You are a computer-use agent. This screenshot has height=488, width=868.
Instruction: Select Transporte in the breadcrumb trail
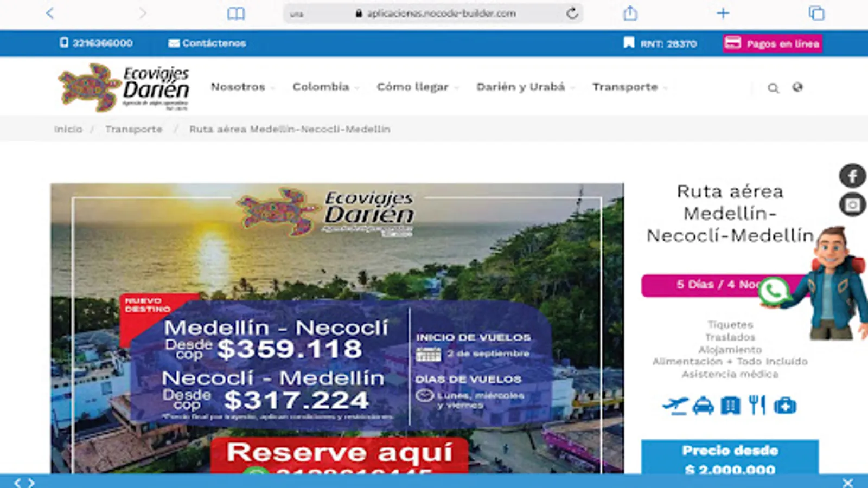(134, 129)
